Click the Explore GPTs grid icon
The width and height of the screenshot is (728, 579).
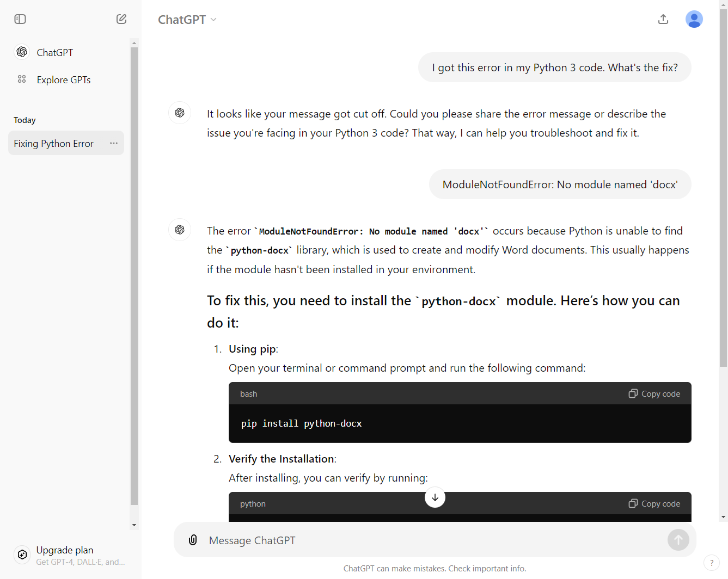click(x=22, y=79)
